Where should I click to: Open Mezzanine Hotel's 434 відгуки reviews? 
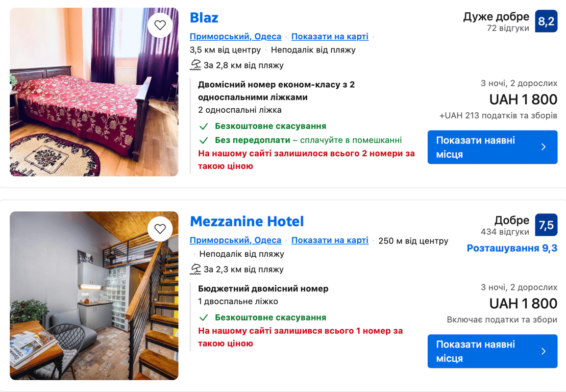tap(505, 232)
